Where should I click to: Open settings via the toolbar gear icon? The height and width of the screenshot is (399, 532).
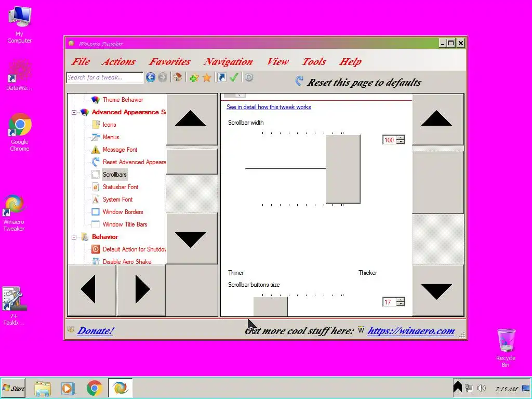[249, 77]
